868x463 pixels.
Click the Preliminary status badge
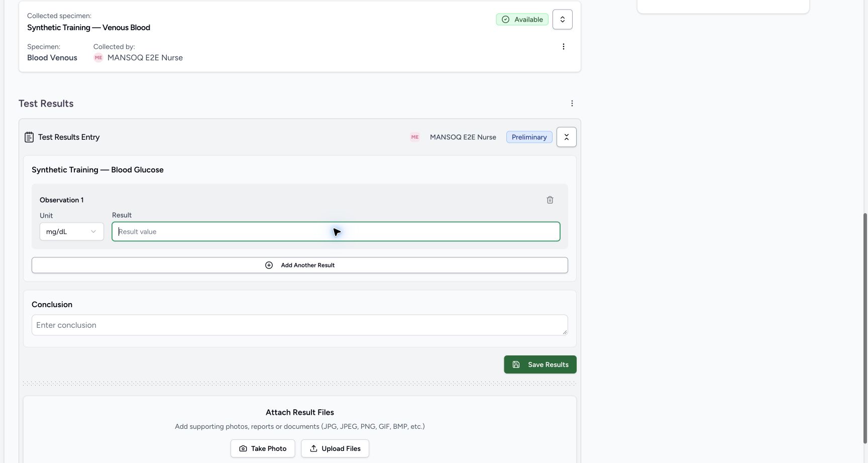click(529, 137)
